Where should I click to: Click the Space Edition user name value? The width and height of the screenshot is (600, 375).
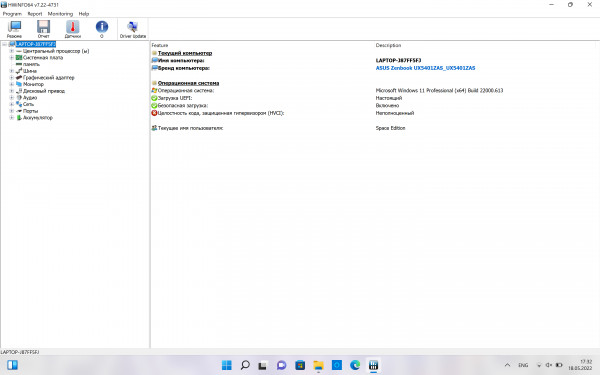(x=390, y=128)
